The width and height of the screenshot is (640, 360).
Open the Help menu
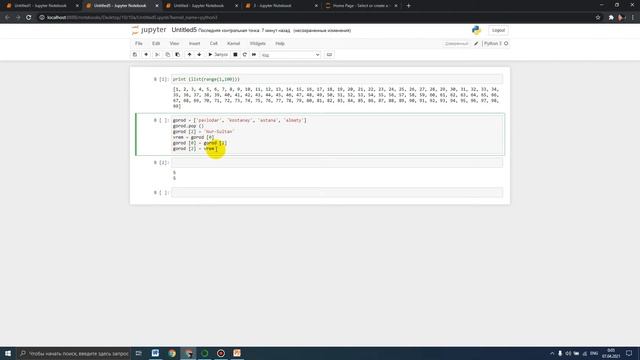(x=280, y=43)
